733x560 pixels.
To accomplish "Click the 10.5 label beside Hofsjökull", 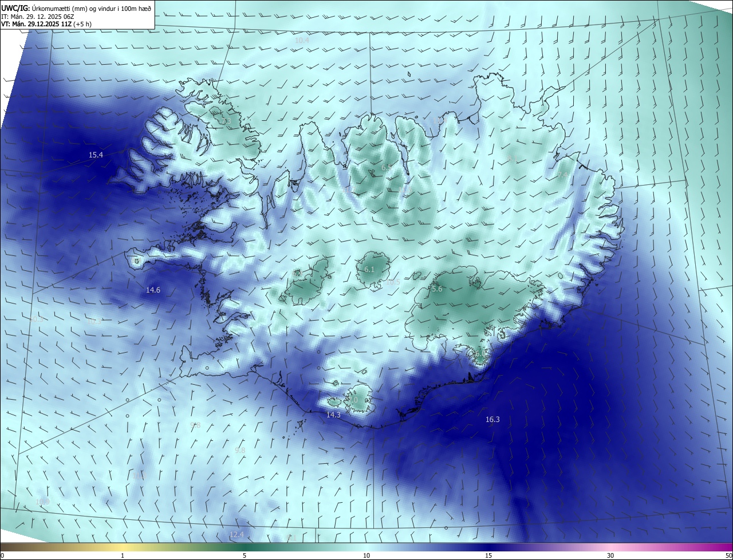I will (393, 282).
